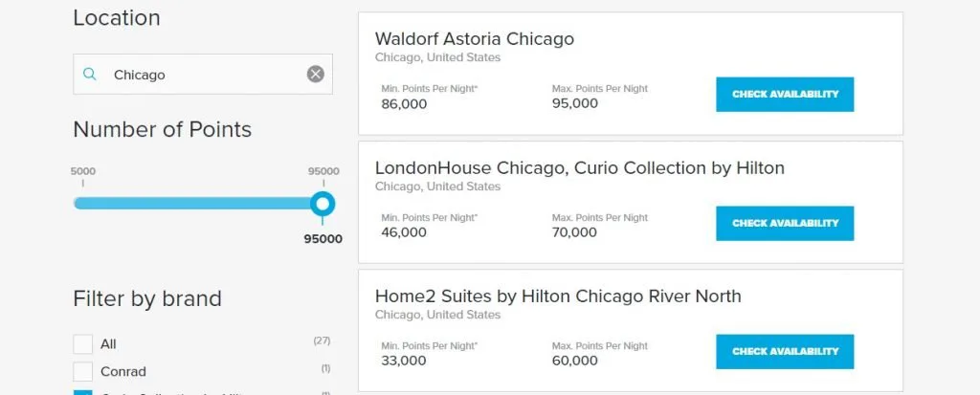
Task: Click Waldorf Astoria's 86,000 min points value
Action: [404, 104]
